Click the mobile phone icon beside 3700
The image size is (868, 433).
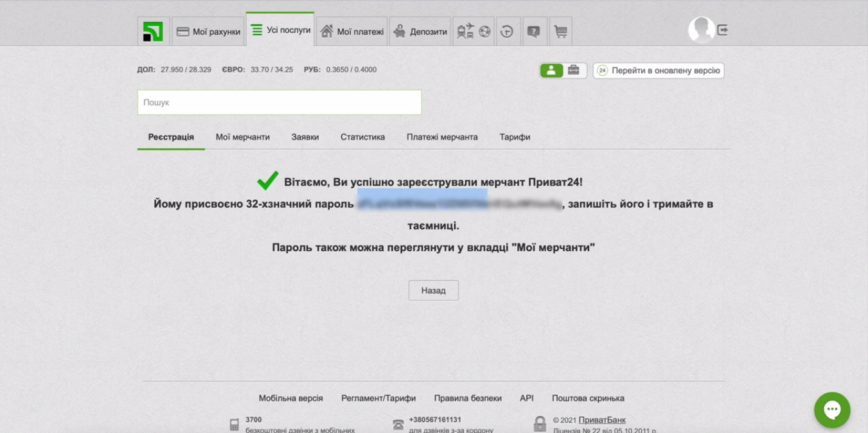(235, 425)
